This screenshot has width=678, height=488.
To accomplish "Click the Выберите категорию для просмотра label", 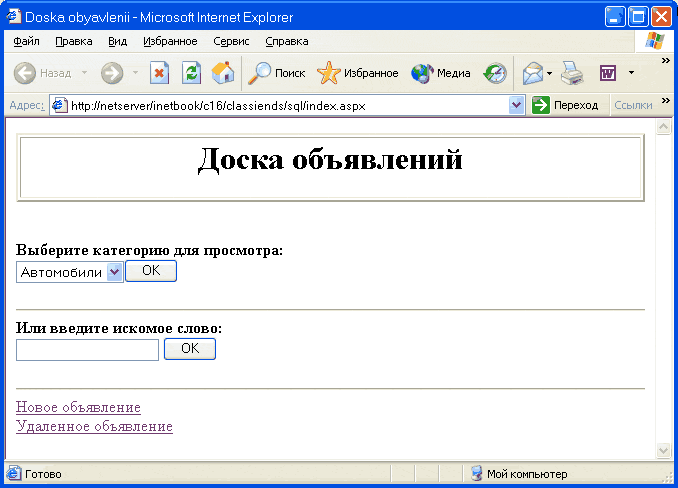I will point(149,250).
